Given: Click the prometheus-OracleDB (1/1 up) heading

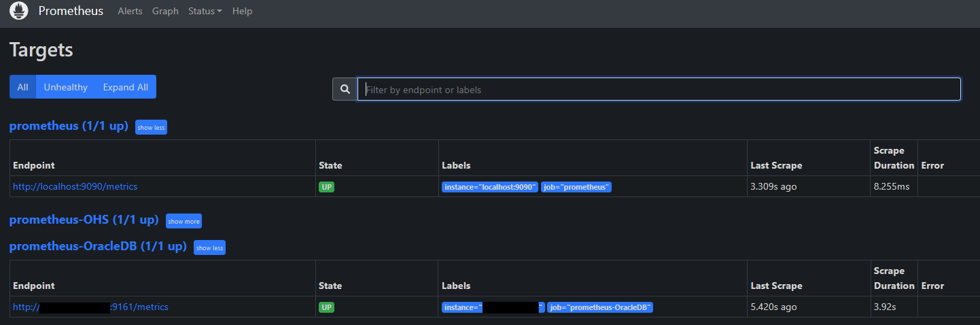Looking at the screenshot, I should click(98, 246).
